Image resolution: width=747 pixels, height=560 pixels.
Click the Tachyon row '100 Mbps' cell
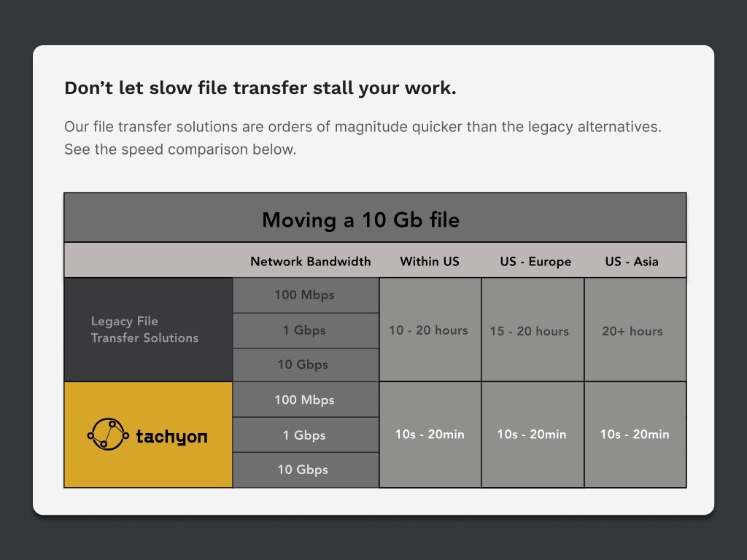pyautogui.click(x=306, y=400)
